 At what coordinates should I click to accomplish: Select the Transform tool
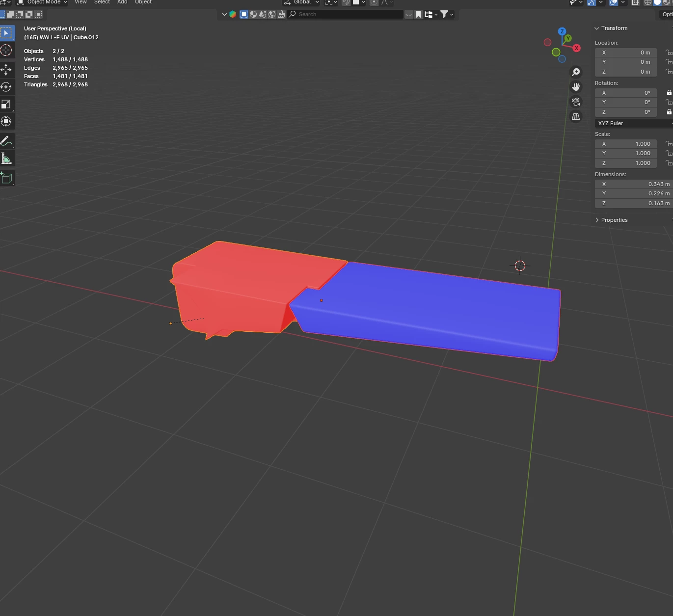click(x=6, y=121)
